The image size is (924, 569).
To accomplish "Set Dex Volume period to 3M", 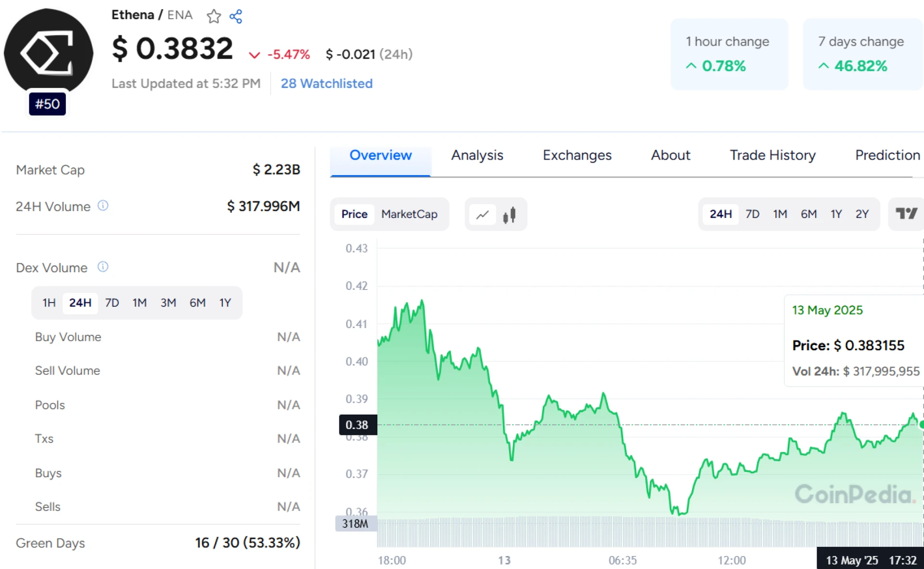I will [168, 303].
